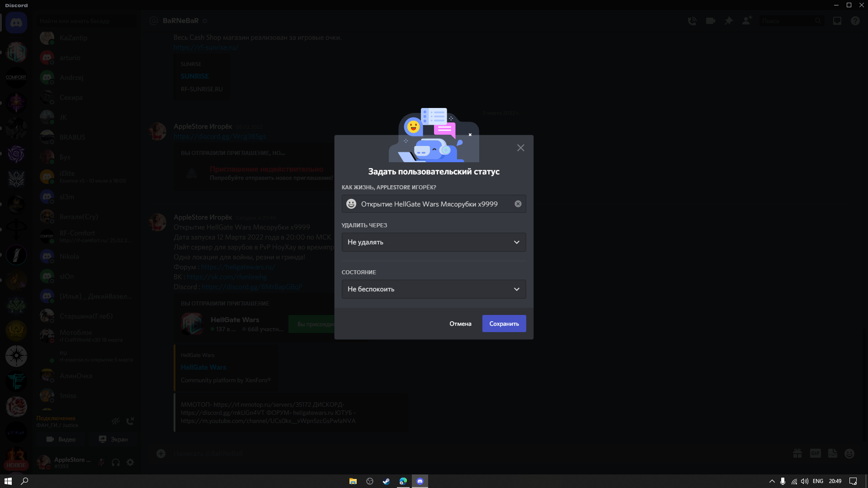This screenshot has height=488, width=868.
Task: Open the status emoji picker
Action: [x=351, y=204]
